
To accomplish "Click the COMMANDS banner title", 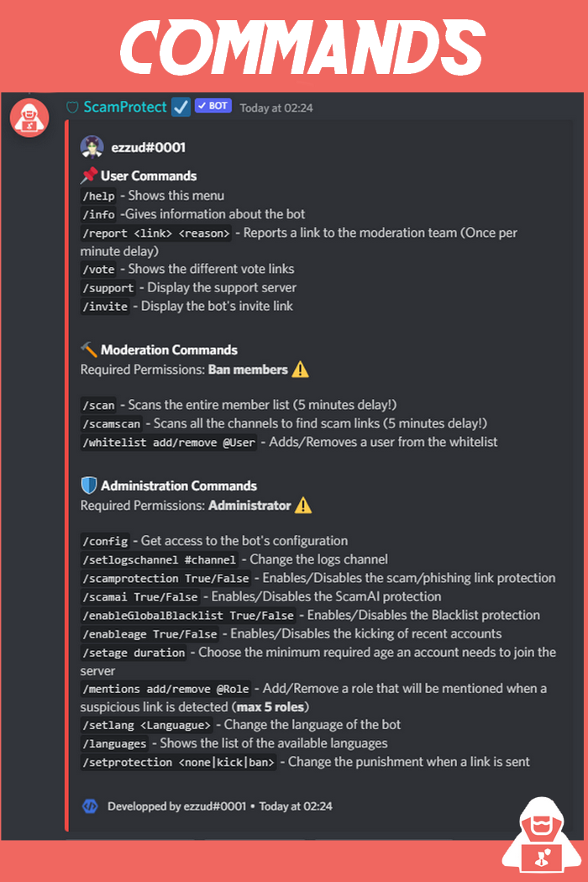I will coord(294,48).
